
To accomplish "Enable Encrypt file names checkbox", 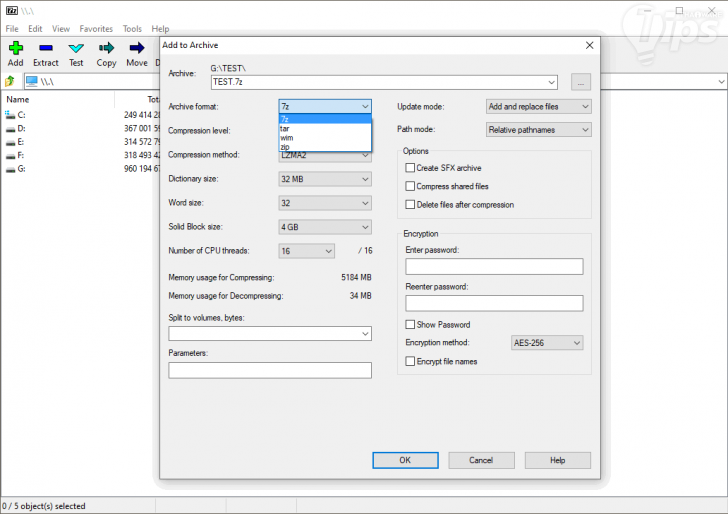I will (410, 361).
